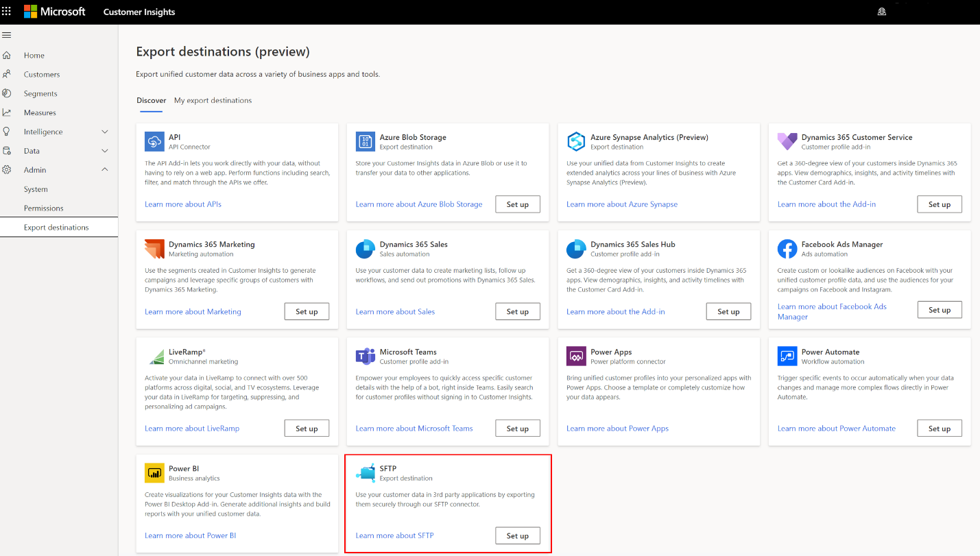Collapse the hamburger navigation menu
The height and width of the screenshot is (556, 980).
click(x=7, y=35)
